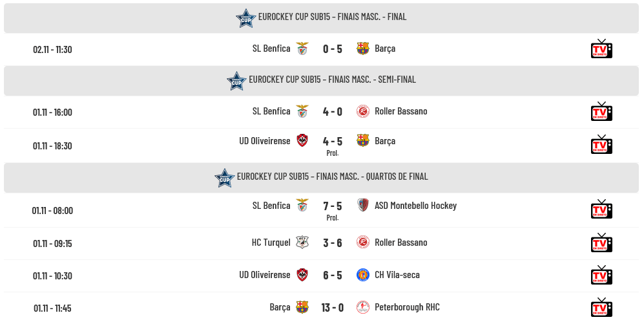The image size is (644, 324).
Task: Watch TV stream for Benfica vs ASD Montebello
Action: (601, 210)
